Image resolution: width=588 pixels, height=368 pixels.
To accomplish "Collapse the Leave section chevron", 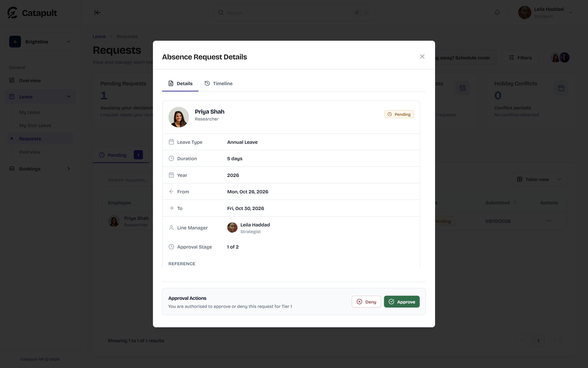I will pos(69,96).
